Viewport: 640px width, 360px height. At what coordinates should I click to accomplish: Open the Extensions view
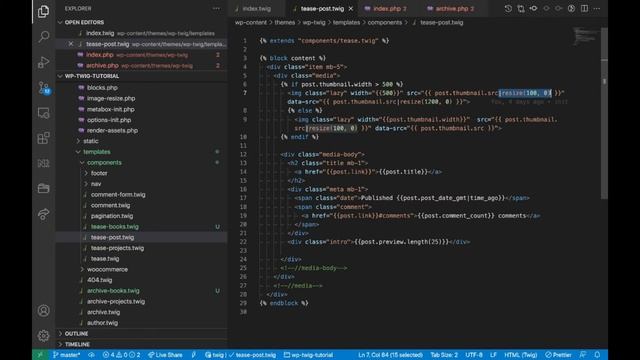(43, 138)
